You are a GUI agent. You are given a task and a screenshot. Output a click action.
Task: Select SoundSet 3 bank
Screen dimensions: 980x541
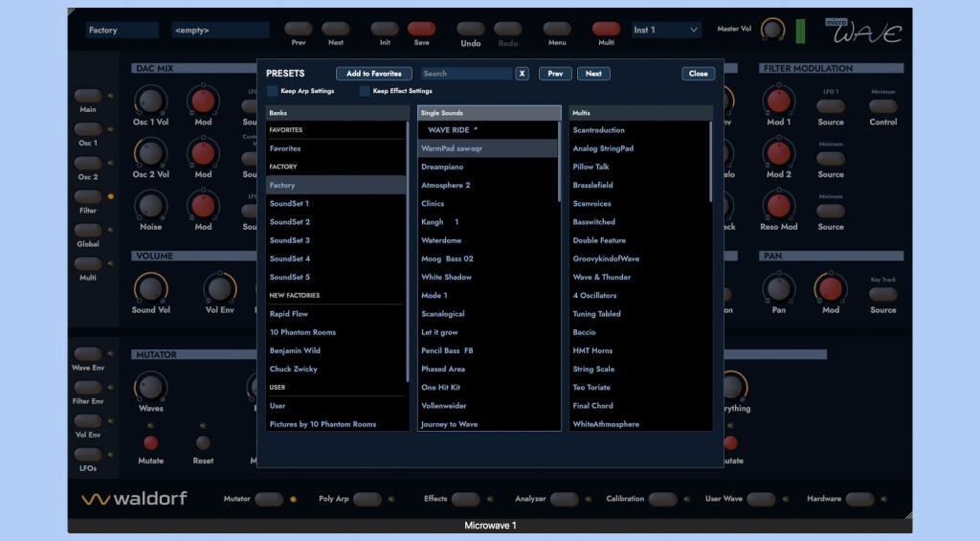pyautogui.click(x=336, y=240)
